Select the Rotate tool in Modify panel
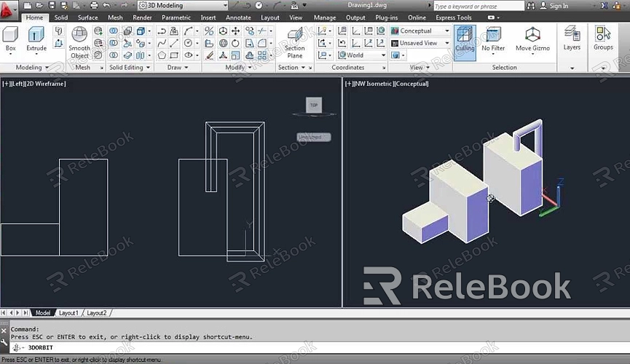630x364 pixels. (235, 43)
